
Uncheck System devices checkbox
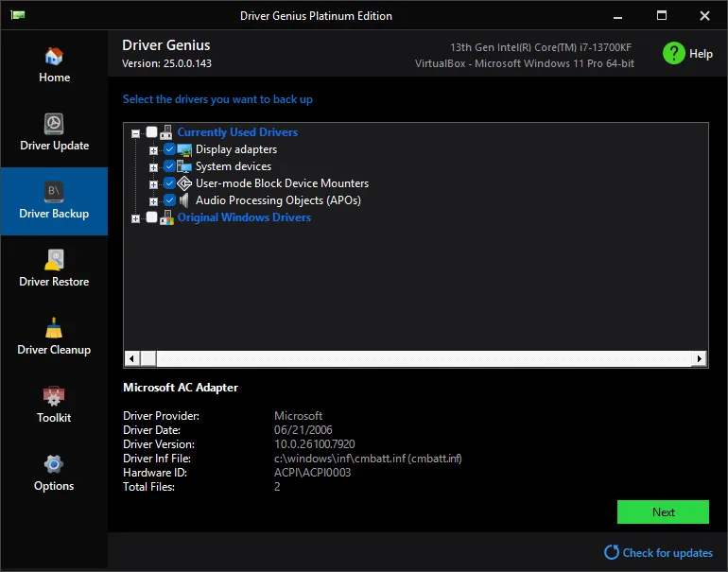(169, 166)
